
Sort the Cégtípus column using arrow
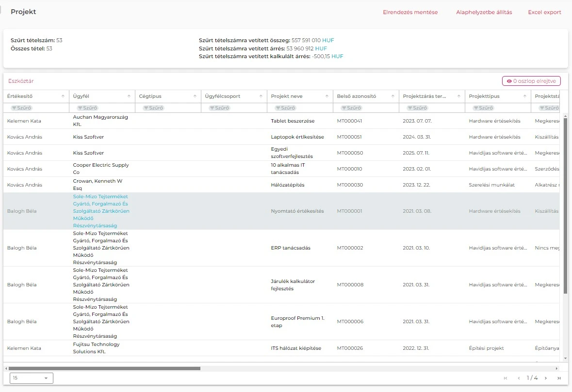pos(195,96)
